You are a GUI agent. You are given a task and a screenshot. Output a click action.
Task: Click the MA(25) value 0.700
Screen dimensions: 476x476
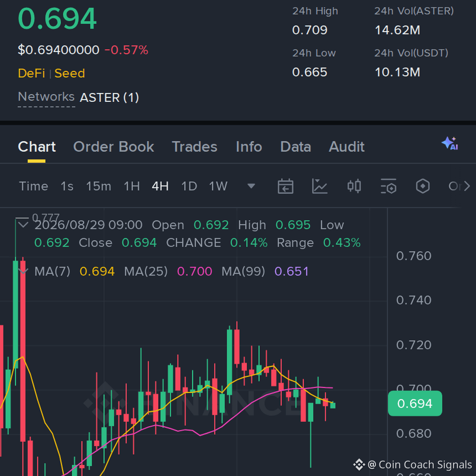(195, 271)
